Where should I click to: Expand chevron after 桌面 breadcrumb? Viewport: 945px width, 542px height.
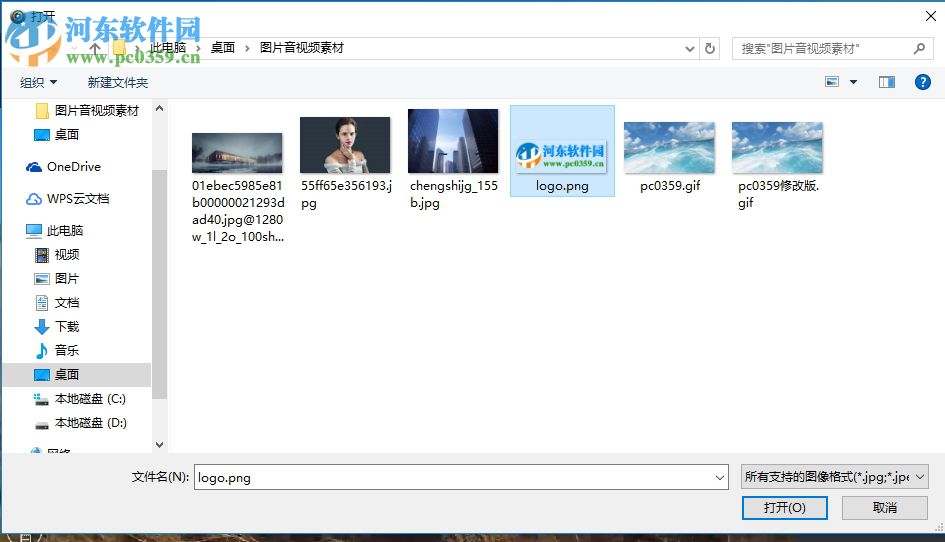point(247,48)
